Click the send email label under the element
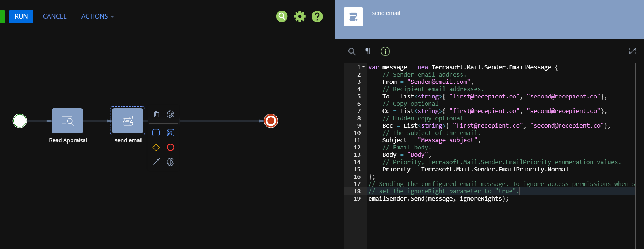This screenshot has height=249, width=644. coord(129,140)
